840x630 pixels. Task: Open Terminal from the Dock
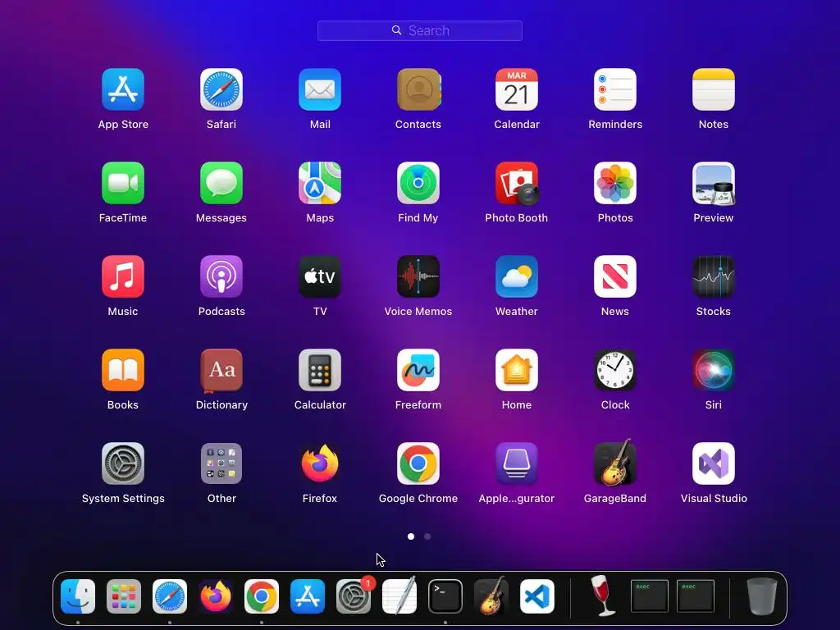(445, 596)
